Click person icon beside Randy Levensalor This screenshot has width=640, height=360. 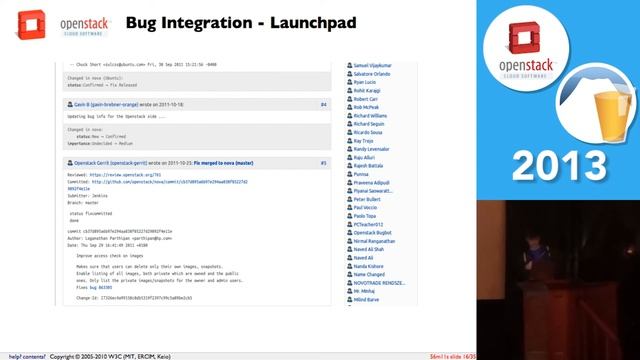point(350,149)
